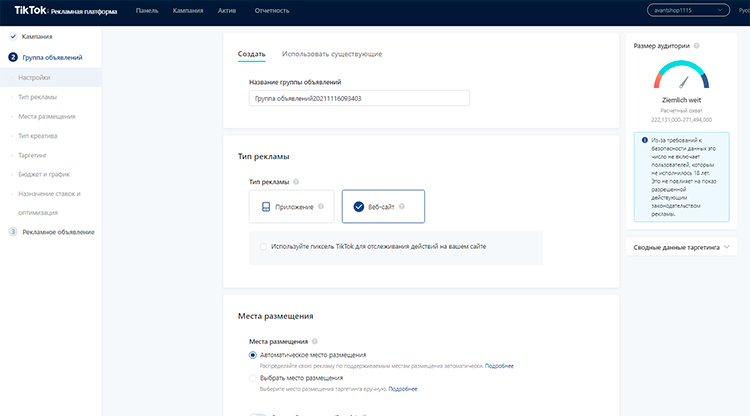Screen dimensions: 750x416
Task: Switch to Использовать существующие tab
Action: coord(331,53)
